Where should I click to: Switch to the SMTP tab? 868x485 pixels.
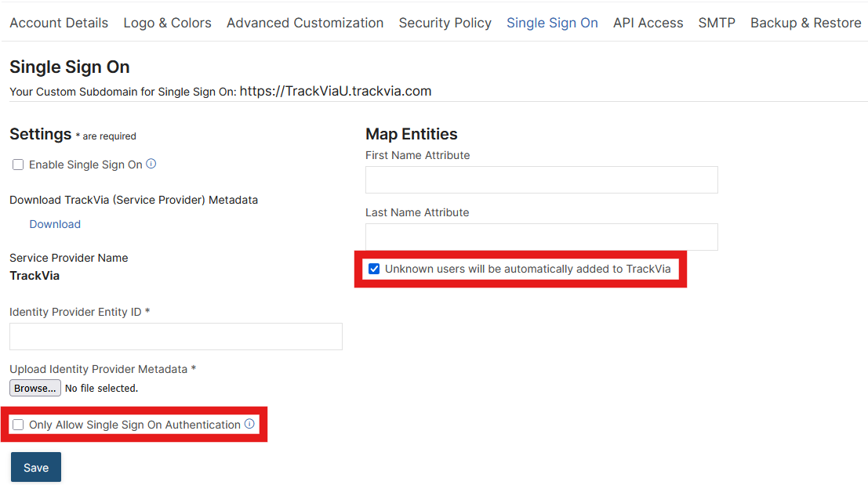pos(717,23)
